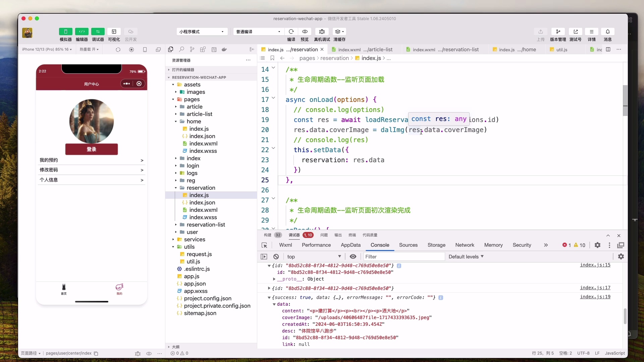Toggle the inspect element cursor in debugger
The image size is (644, 362).
(265, 245)
